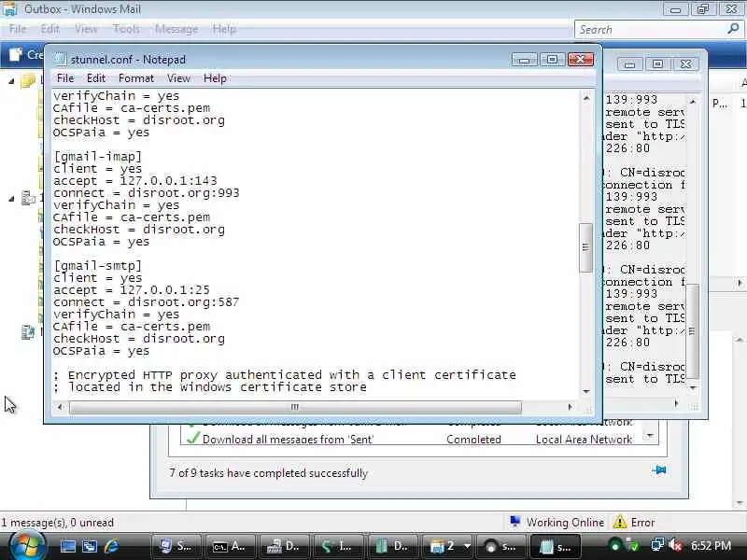Click the stunnel log window scroll-down arrow

click(x=693, y=388)
